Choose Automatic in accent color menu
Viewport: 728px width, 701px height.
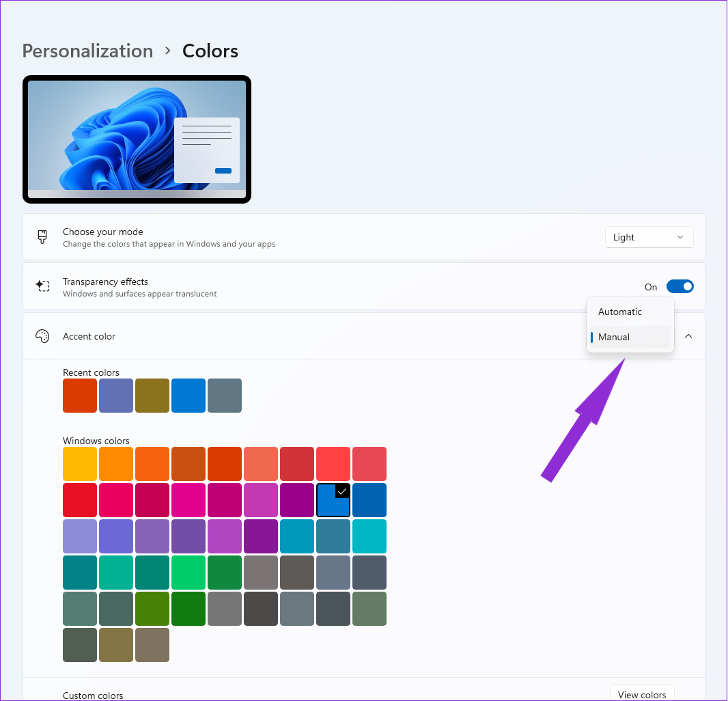[x=630, y=312]
